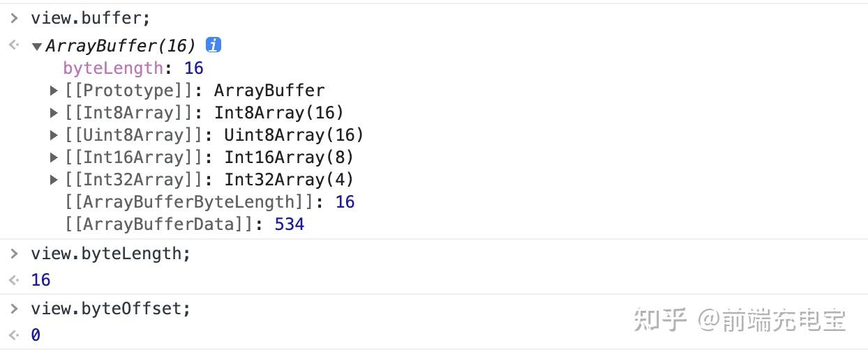Collapse the ArrayBuffer(16) object
Screen dimensions: 868x354
[x=37, y=47]
